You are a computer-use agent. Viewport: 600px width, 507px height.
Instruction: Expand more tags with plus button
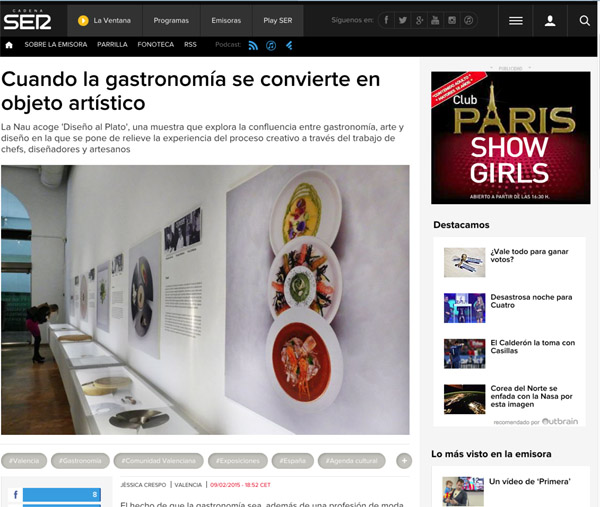click(404, 461)
